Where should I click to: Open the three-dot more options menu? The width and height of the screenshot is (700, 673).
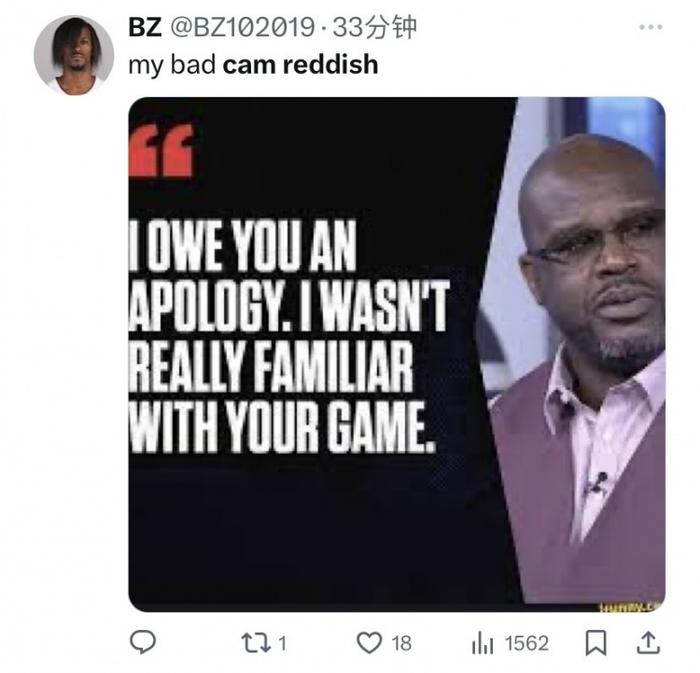coord(650,27)
